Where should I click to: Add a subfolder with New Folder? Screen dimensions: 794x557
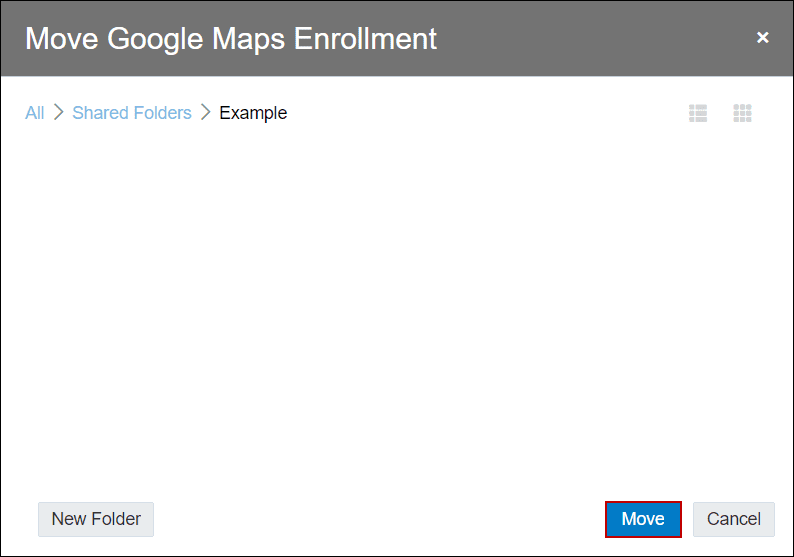pos(96,519)
